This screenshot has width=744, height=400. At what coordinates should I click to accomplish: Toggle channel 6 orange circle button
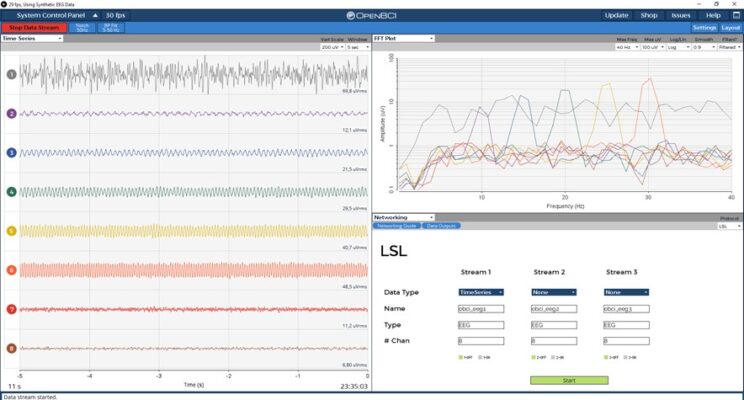[x=11, y=270]
